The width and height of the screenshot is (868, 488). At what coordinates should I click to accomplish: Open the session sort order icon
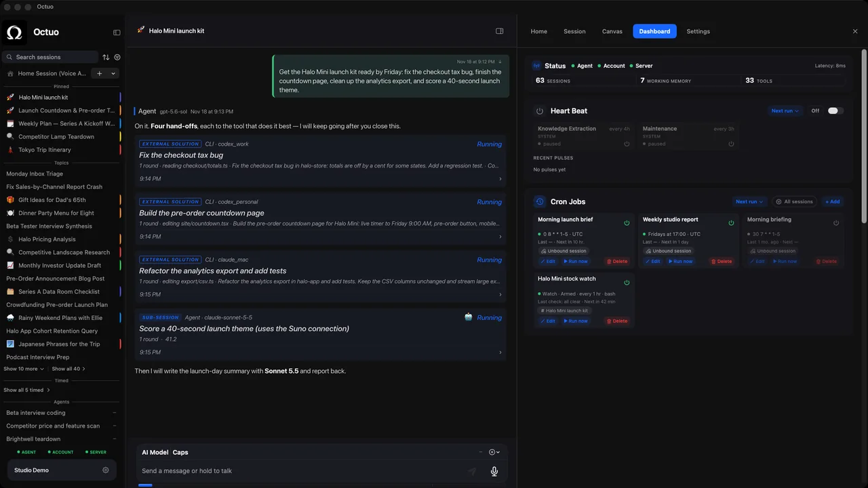(x=106, y=58)
